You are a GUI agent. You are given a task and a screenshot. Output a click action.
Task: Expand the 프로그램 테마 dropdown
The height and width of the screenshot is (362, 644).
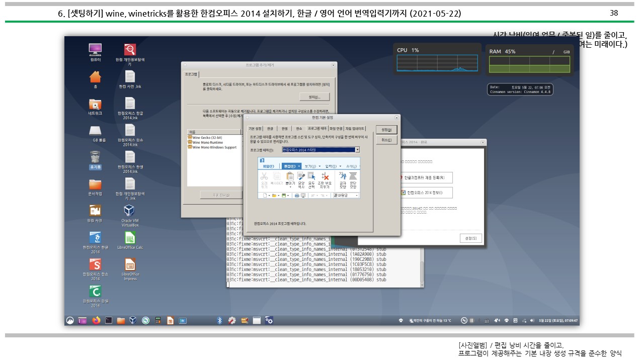pos(357,150)
